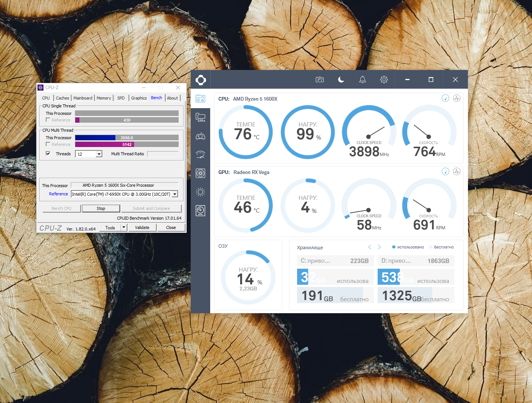This screenshot has height=403, width=532.
Task: Click the GPU fan speed gauge 691 RPM
Action: click(429, 205)
